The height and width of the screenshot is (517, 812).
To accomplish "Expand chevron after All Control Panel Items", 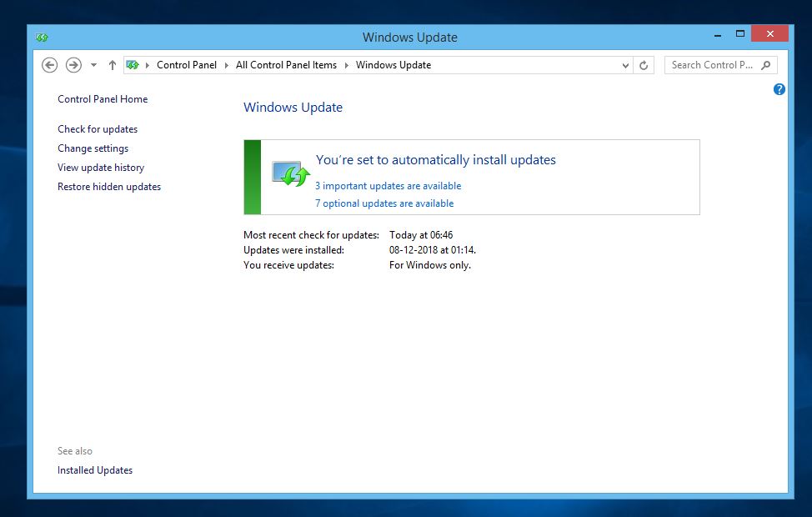I will point(347,65).
